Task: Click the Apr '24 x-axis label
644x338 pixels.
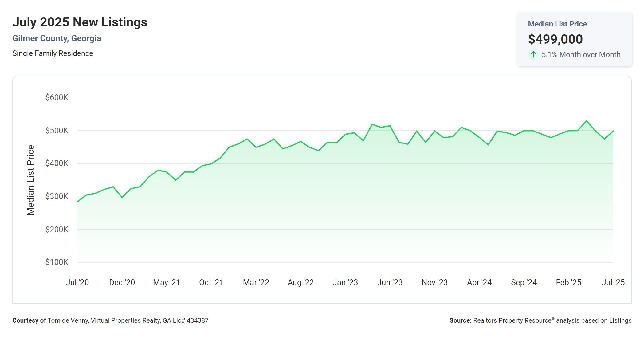Action: point(479,282)
